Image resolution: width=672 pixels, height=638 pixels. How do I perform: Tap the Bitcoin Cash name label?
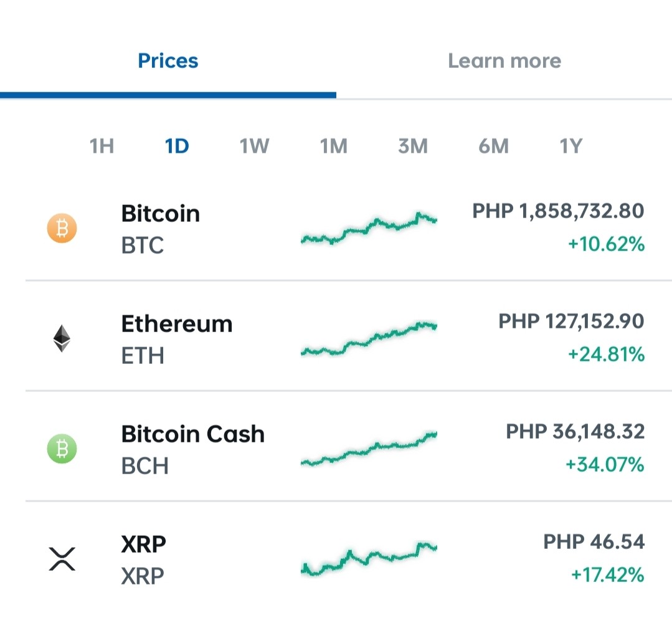point(193,434)
